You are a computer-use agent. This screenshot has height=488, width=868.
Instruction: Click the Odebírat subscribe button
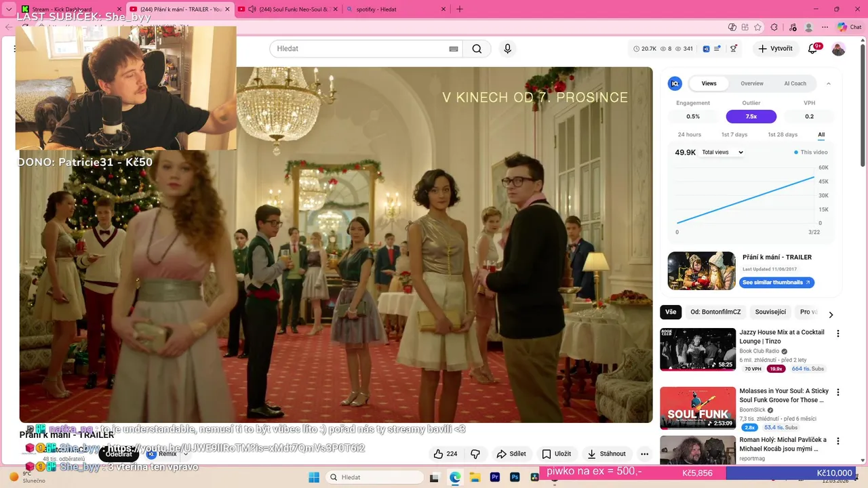pos(119,454)
